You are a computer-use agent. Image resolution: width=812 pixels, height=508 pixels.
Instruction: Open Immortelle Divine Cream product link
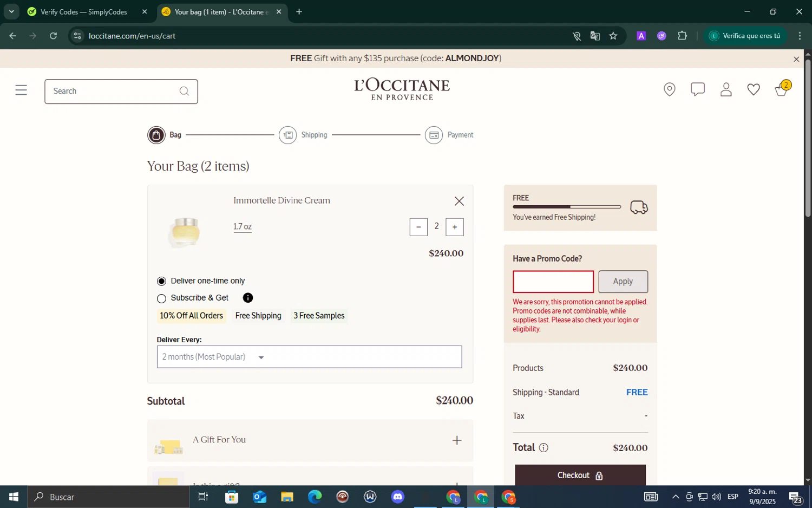point(281,200)
